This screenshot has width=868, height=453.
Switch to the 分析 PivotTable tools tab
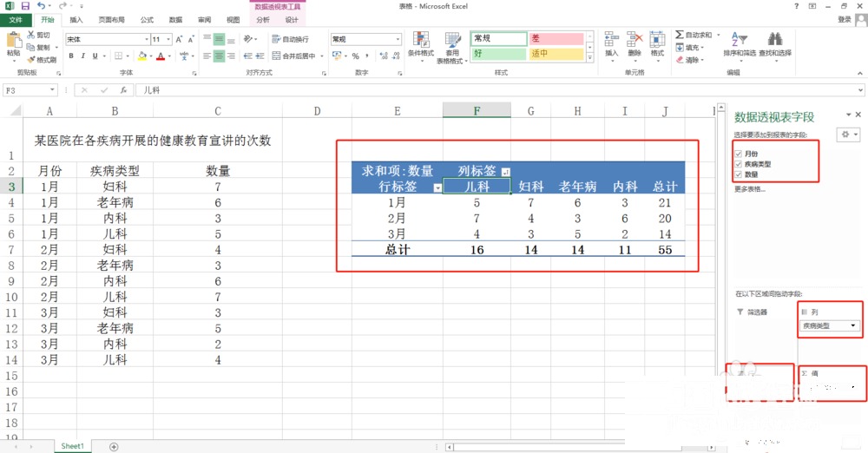tap(263, 20)
